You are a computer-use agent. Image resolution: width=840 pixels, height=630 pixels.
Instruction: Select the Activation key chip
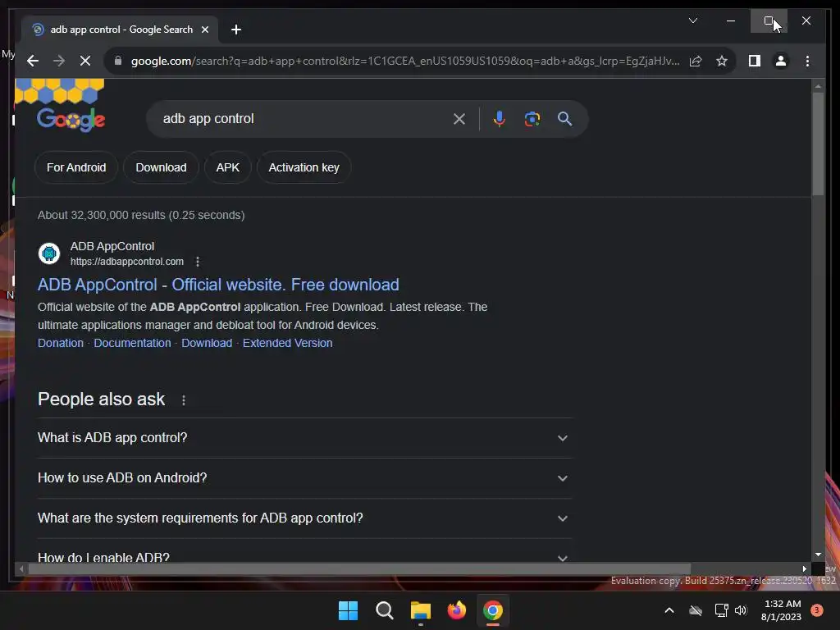(304, 167)
